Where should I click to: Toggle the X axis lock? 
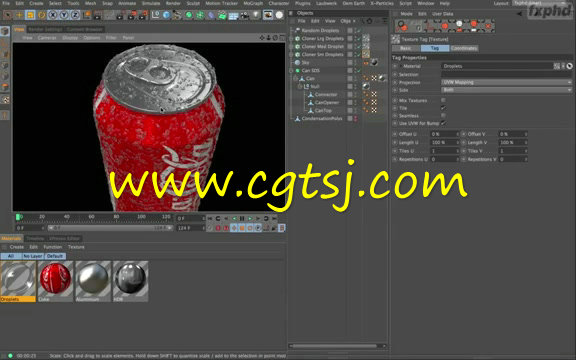[53, 15]
